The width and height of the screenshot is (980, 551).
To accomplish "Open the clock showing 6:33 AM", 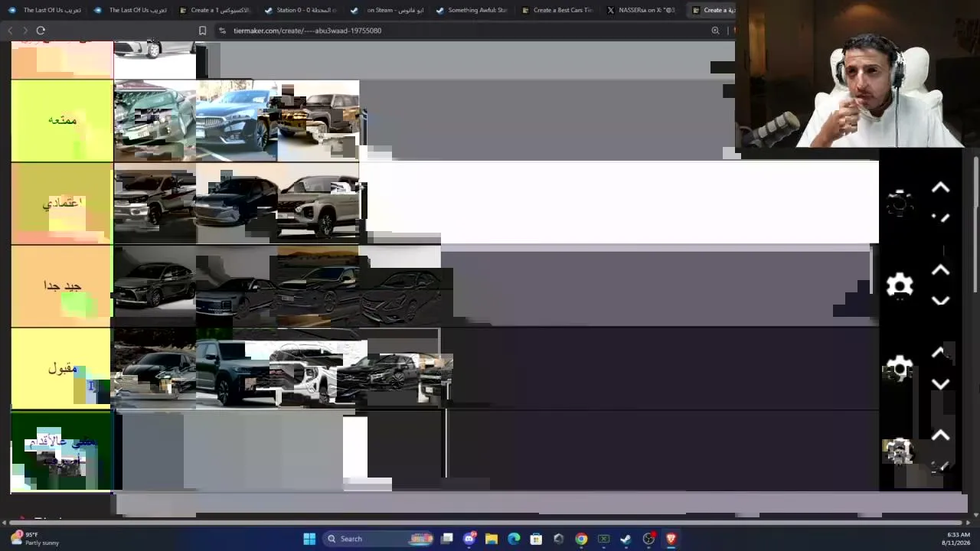I will tap(958, 539).
